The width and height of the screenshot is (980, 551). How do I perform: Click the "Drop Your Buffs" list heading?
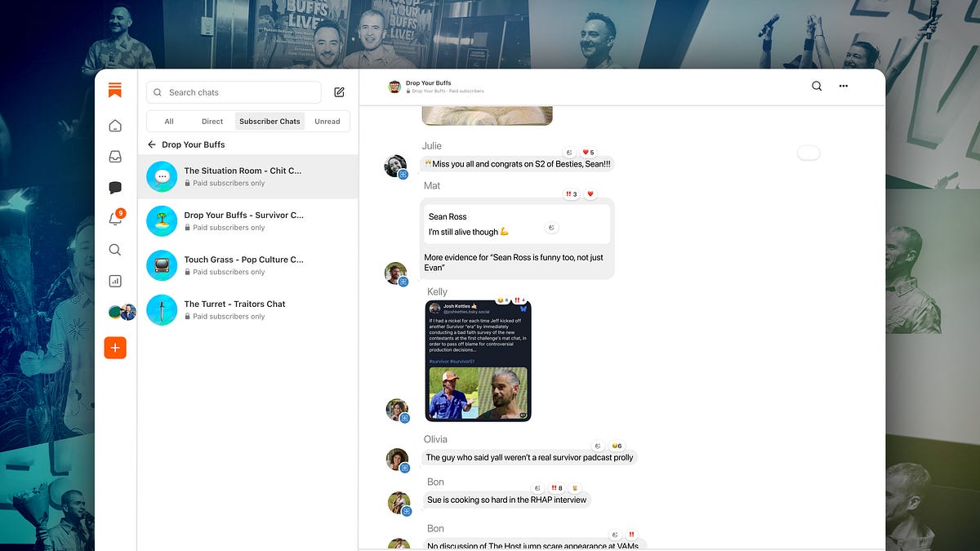[x=194, y=144]
